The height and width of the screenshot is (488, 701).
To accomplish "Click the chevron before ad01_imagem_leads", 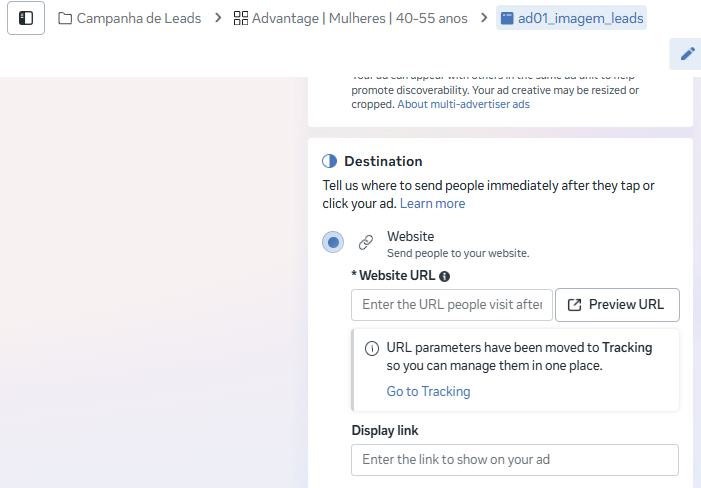I will (483, 18).
